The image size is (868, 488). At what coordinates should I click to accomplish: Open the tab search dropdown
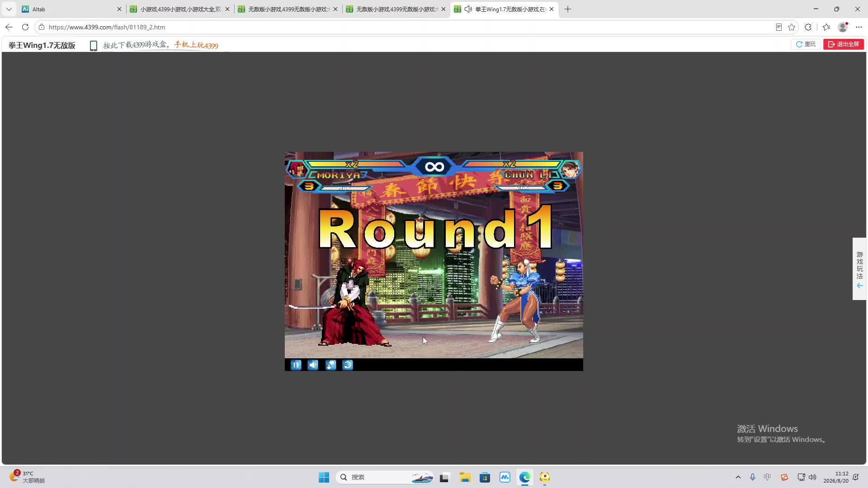[x=9, y=9]
